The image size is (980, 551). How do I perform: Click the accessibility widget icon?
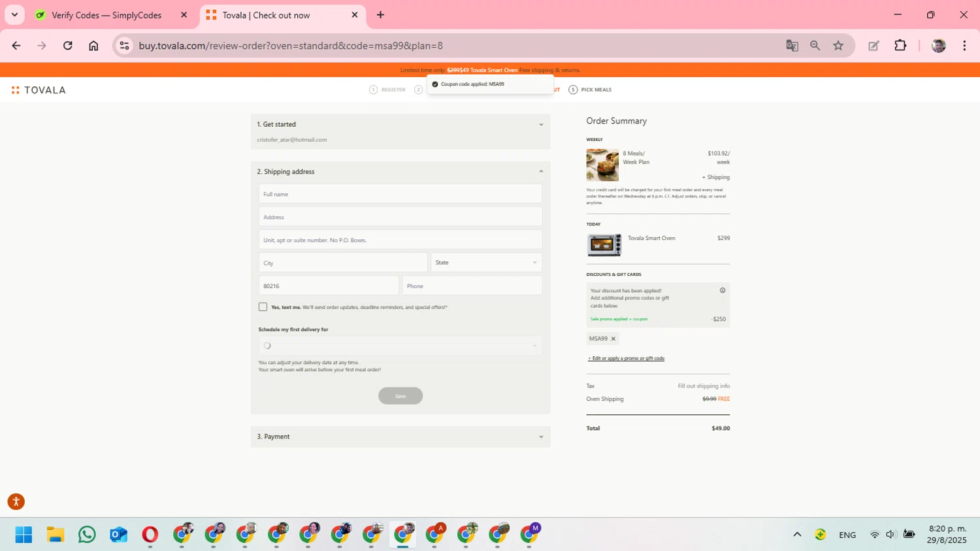16,501
